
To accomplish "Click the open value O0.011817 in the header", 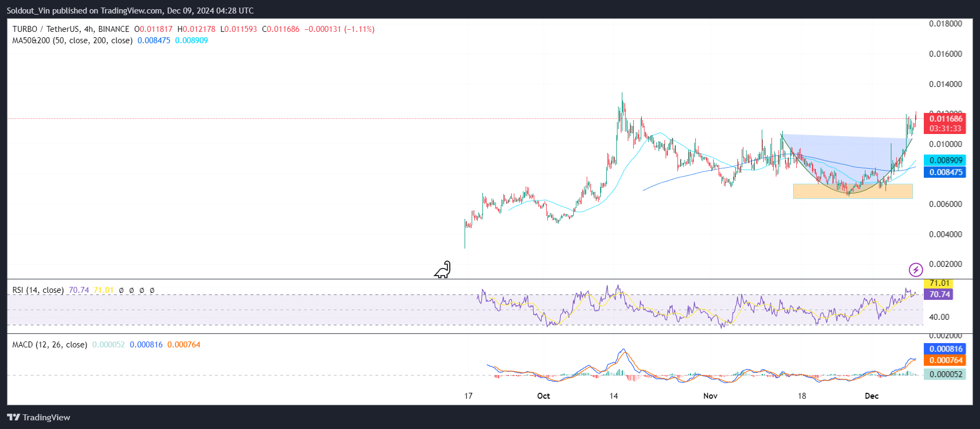I will [x=153, y=29].
